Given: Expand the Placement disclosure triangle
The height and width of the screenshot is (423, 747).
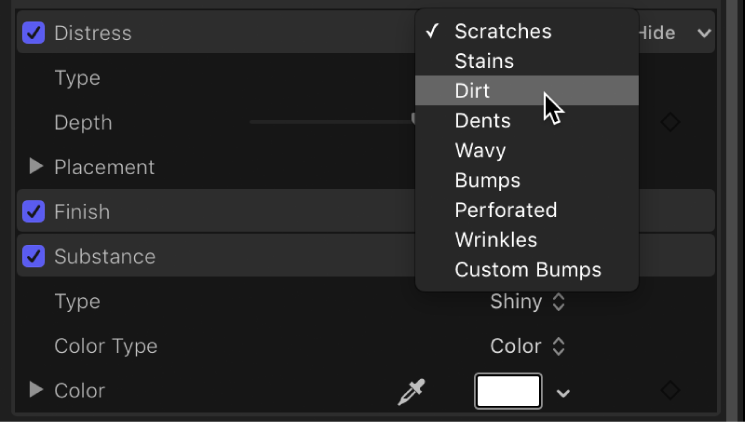Looking at the screenshot, I should click(37, 167).
